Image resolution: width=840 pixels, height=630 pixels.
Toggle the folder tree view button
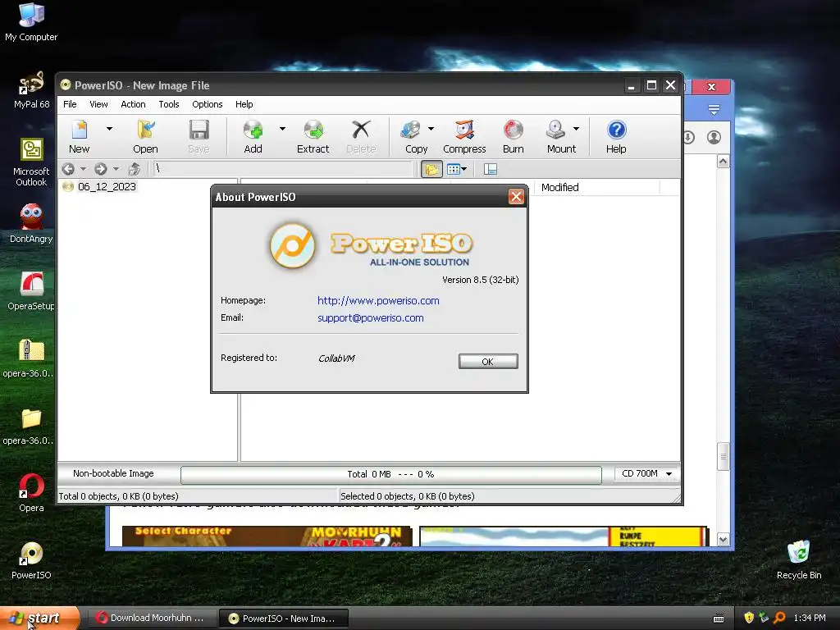[431, 169]
